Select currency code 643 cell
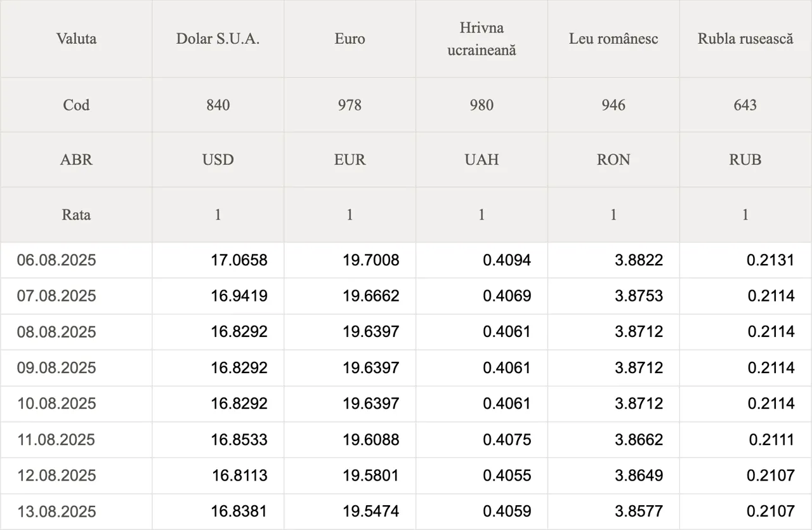This screenshot has width=812, height=530. click(x=745, y=105)
